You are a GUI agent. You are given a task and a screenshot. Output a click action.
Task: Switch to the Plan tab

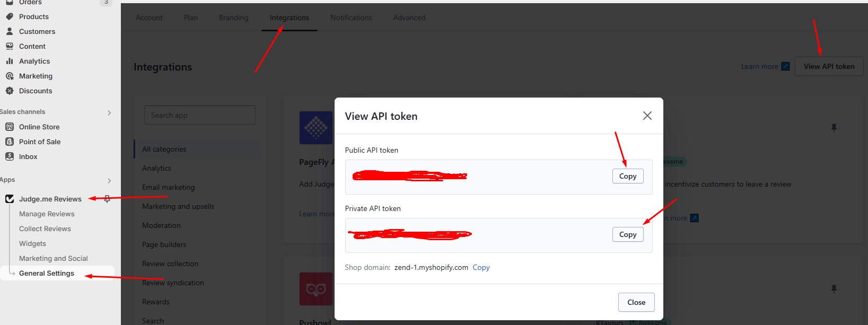coord(191,17)
